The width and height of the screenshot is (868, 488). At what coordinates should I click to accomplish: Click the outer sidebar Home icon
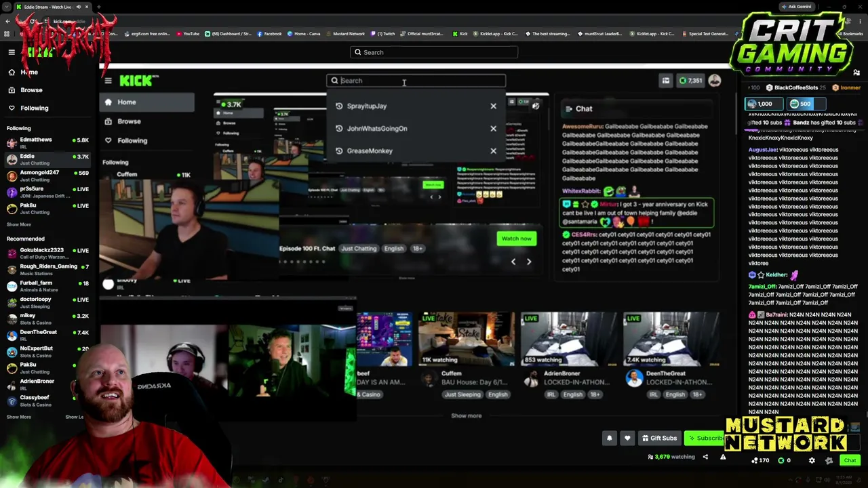point(12,72)
